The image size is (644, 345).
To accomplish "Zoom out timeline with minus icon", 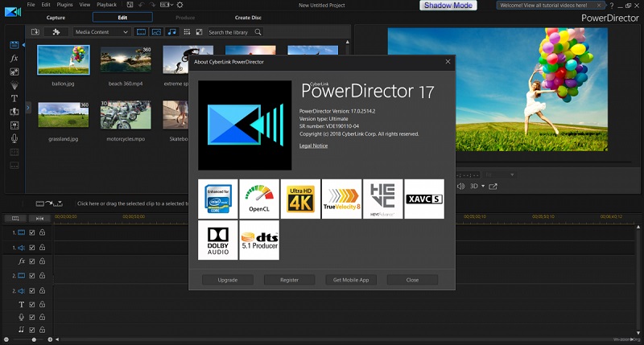I will tap(6, 339).
